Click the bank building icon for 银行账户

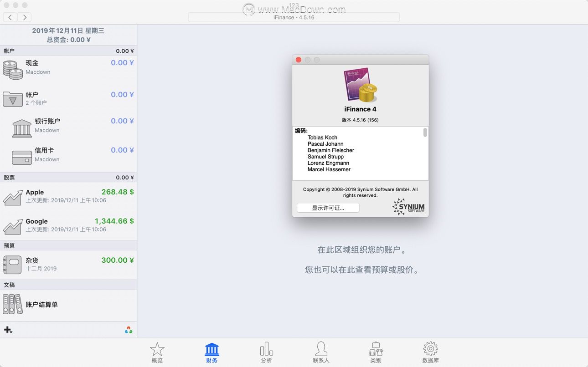(22, 128)
